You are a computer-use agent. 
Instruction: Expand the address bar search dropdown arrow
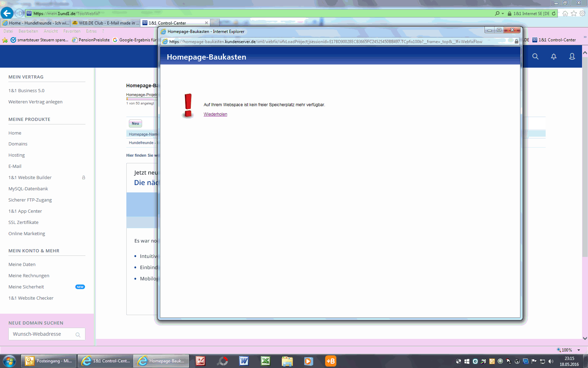(503, 14)
